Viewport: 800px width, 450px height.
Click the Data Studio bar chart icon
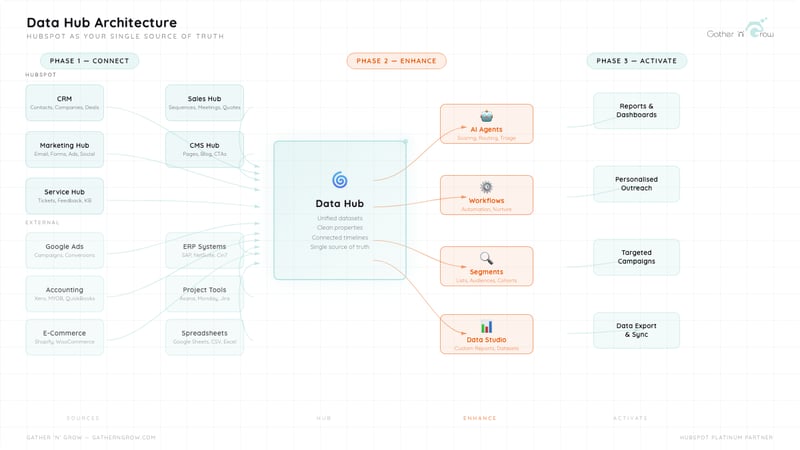pyautogui.click(x=486, y=326)
